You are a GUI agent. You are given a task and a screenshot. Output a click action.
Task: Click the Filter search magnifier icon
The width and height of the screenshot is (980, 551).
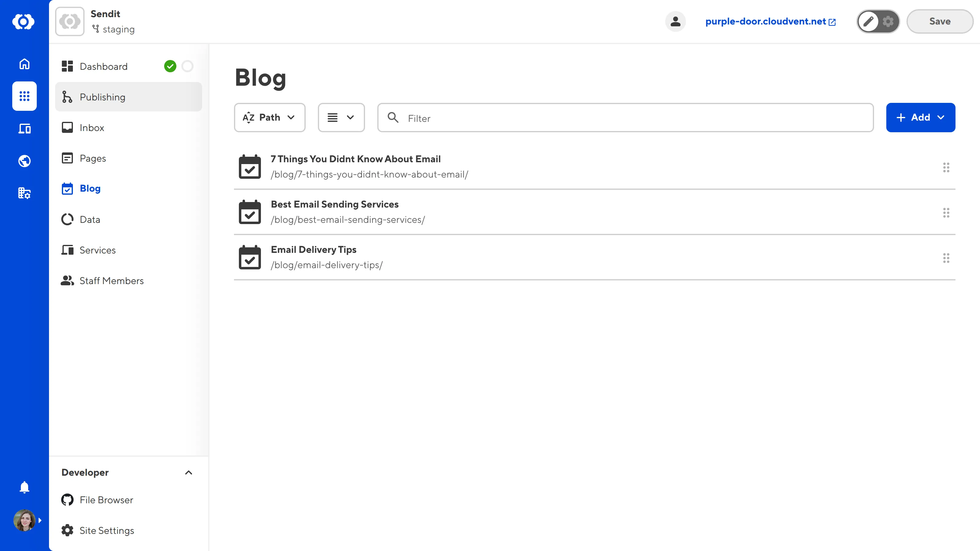point(393,118)
